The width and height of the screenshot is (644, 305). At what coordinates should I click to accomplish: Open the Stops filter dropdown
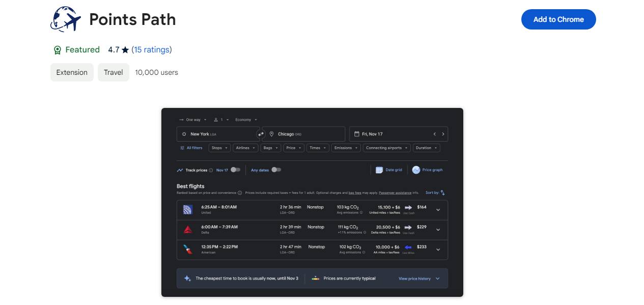point(219,148)
